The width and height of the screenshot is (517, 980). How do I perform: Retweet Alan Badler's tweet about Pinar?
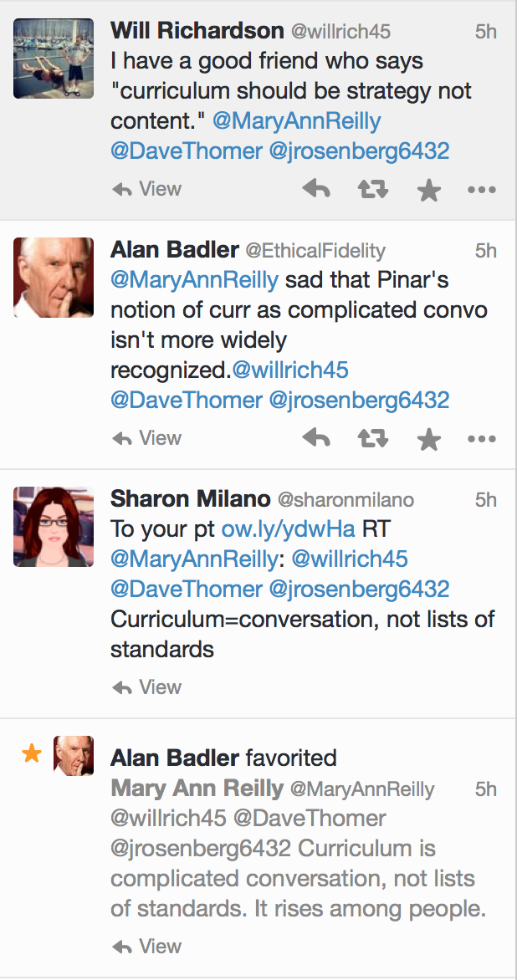coord(372,438)
